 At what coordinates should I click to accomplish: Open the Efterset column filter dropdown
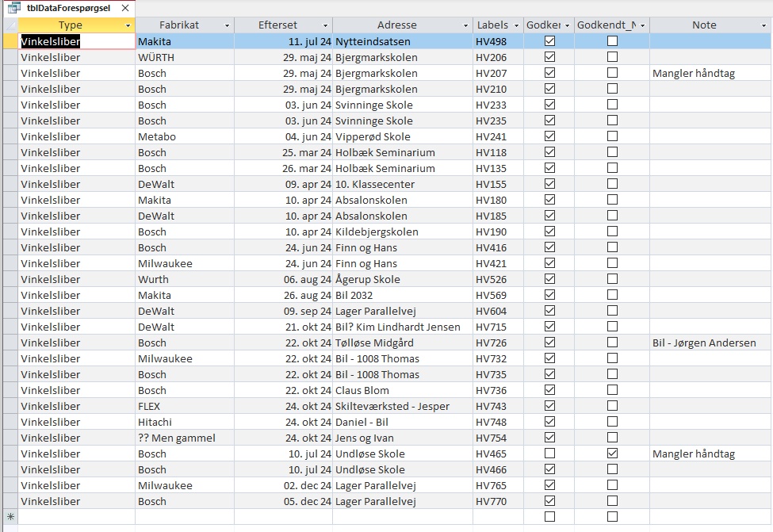pos(325,25)
